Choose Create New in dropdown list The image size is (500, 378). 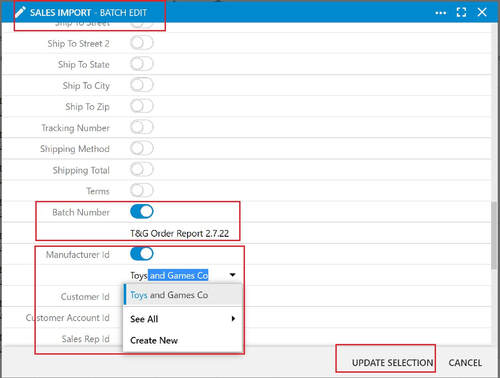(183, 340)
